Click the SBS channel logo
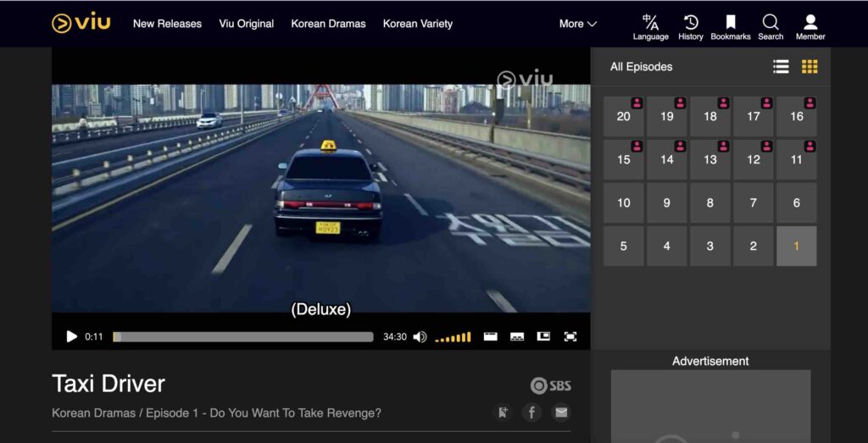Image resolution: width=868 pixels, height=443 pixels. click(x=550, y=385)
